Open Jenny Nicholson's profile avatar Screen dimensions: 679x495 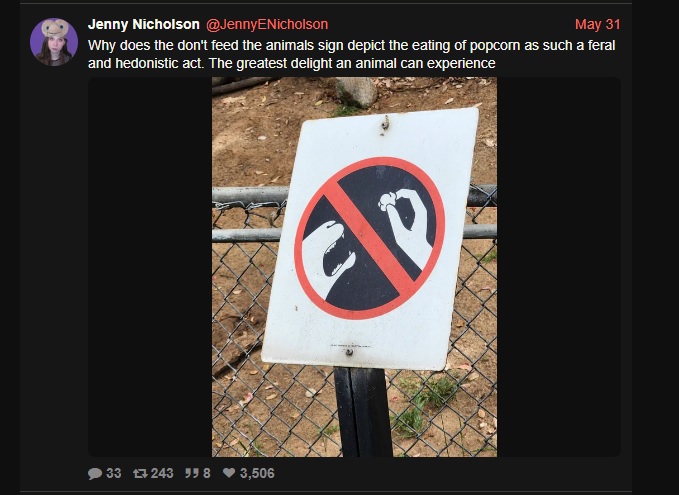(54, 42)
